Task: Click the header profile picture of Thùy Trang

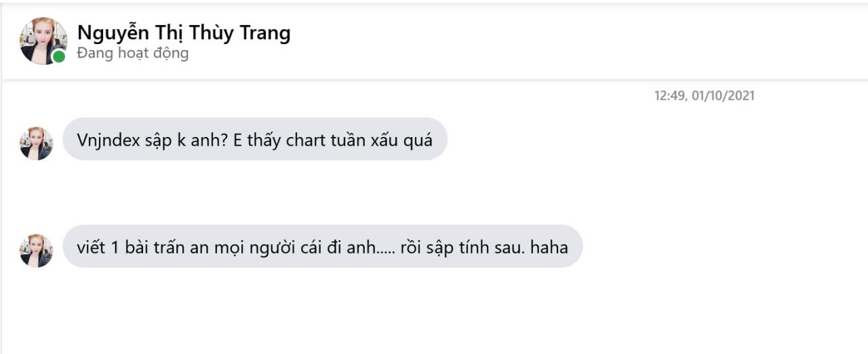Action: pyautogui.click(x=42, y=41)
